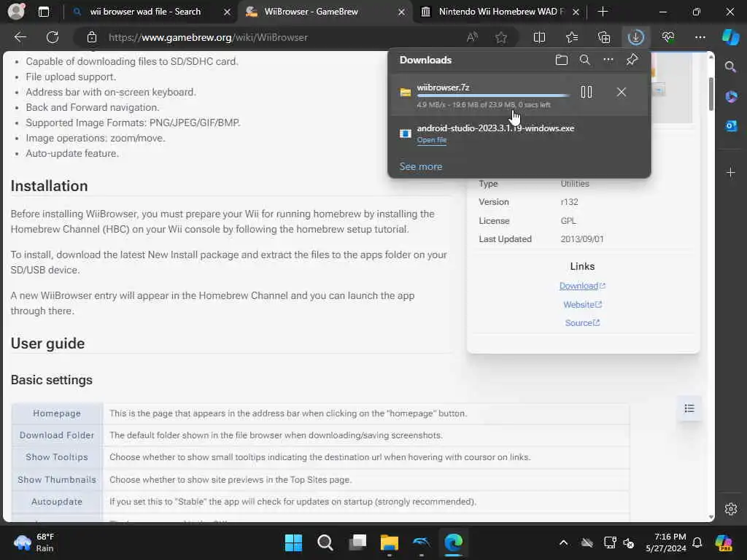
Task: Add this page to favorites star
Action: 500,37
